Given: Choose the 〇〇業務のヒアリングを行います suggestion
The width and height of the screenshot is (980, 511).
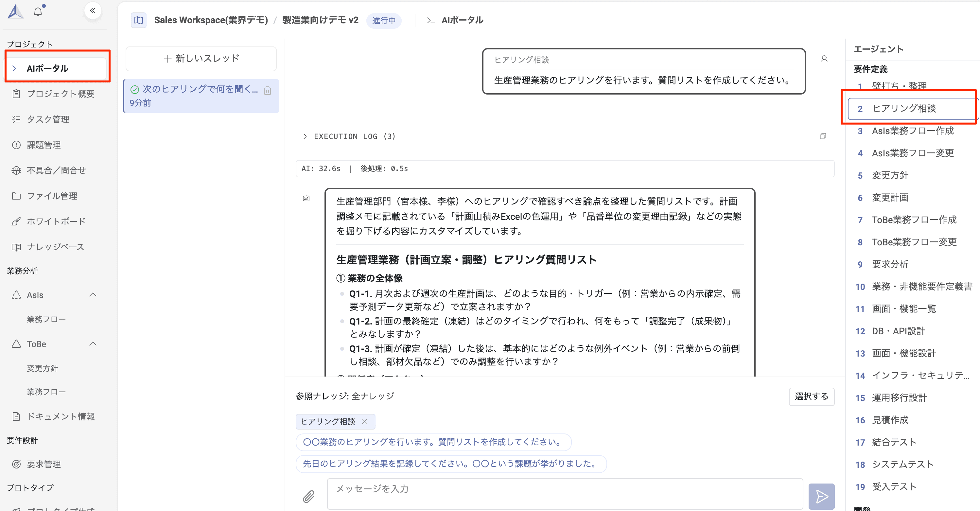Looking at the screenshot, I should coord(433,442).
